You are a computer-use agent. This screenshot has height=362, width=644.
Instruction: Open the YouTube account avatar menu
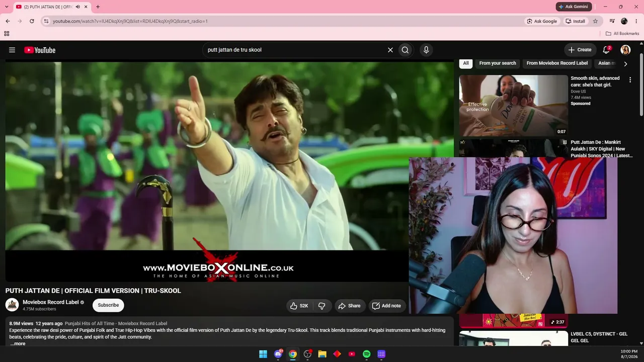coord(625,50)
